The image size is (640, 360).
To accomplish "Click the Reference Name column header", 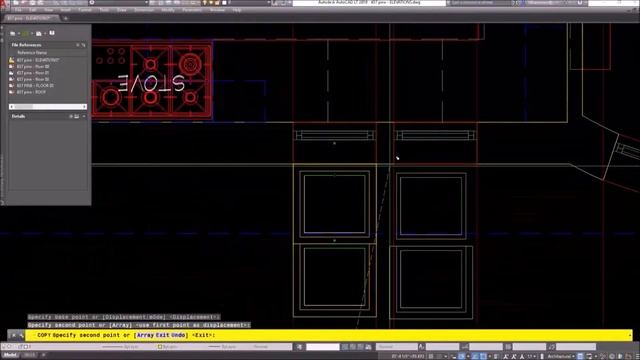I will (32, 53).
